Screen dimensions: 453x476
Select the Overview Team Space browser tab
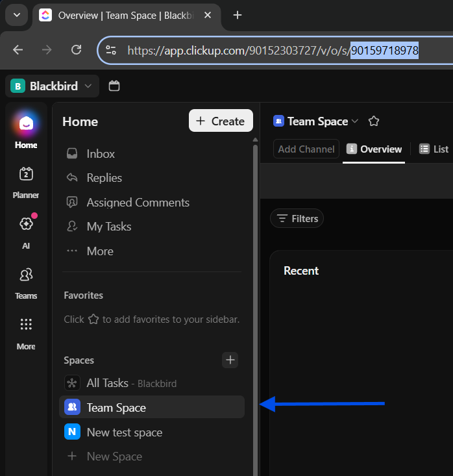tap(127, 15)
